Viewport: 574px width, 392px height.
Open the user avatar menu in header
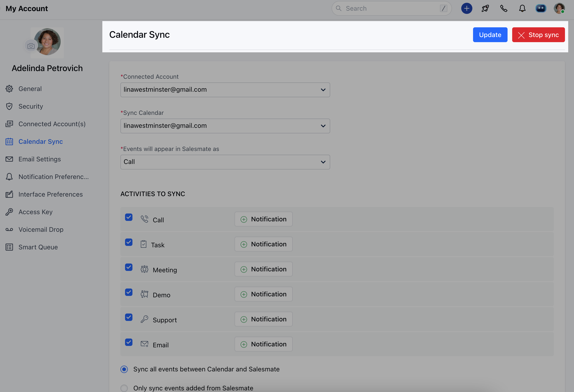[x=559, y=8]
